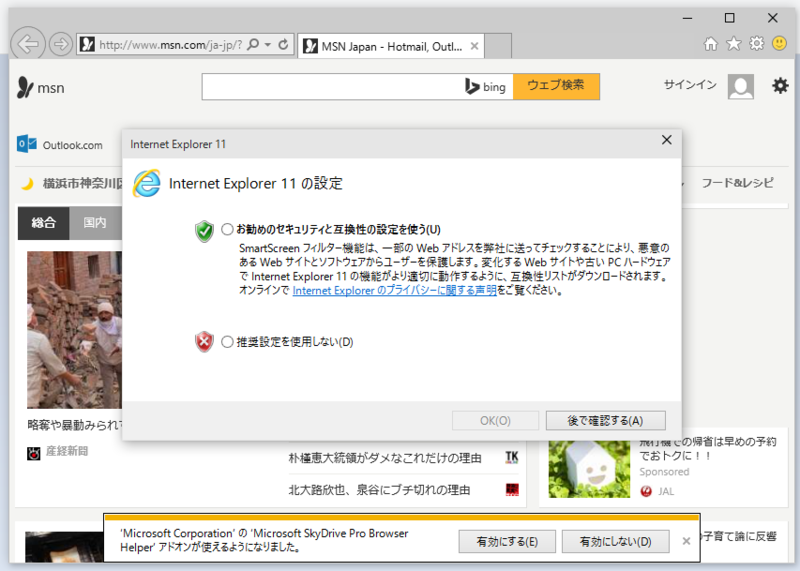This screenshot has height=571, width=800.
Task: Click the 産経新聞 source icon
Action: coord(34,453)
